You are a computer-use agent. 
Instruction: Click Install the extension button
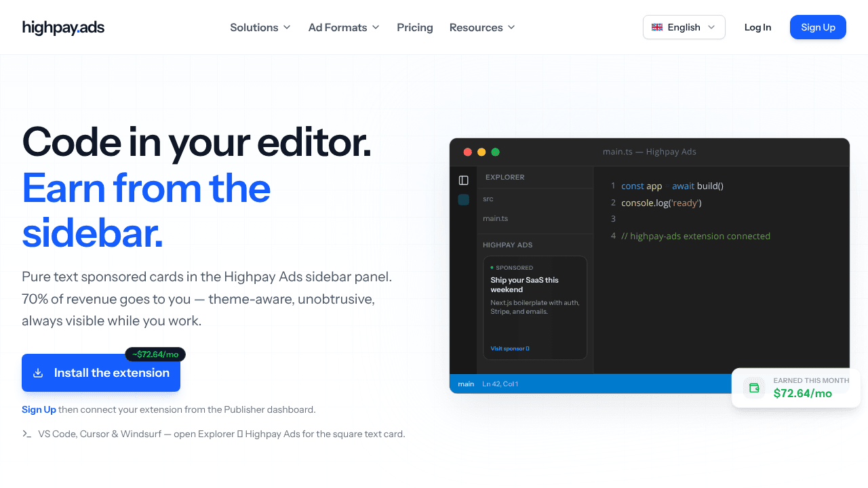tap(101, 373)
